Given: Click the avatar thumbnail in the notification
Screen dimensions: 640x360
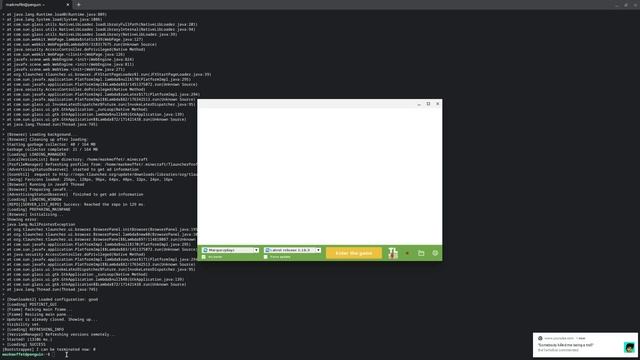Looking at the screenshot, I should (629, 347).
